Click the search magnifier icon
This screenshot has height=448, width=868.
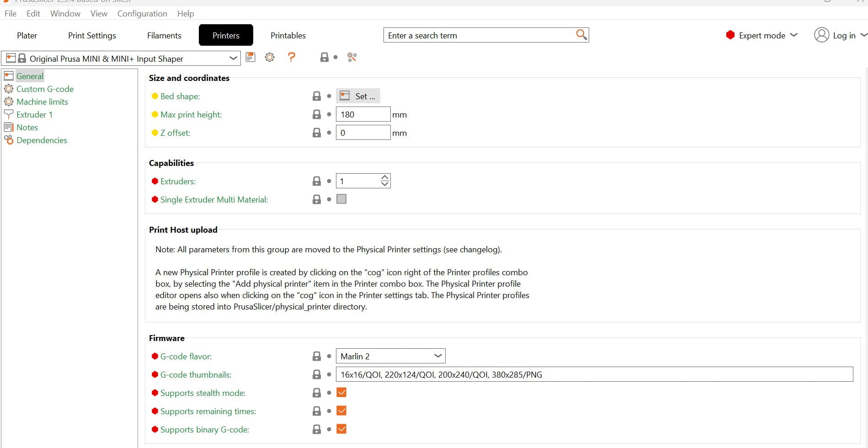coord(581,35)
